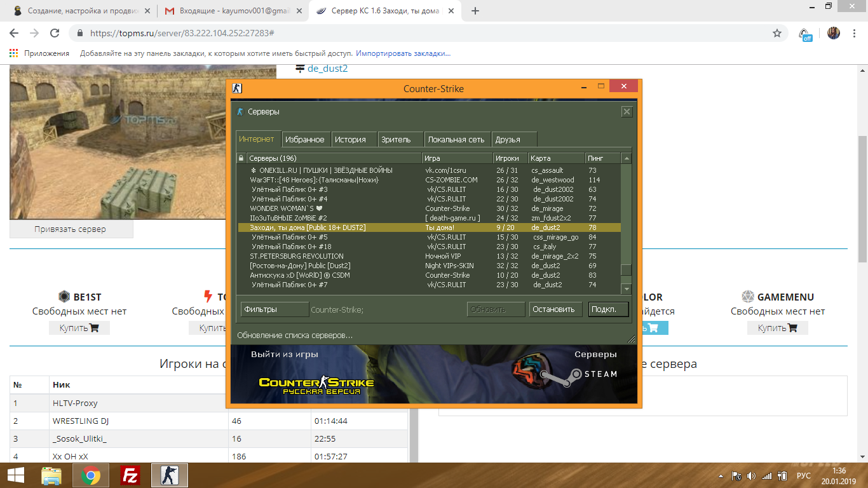The image size is (868, 488).
Task: Bookmark this page with the star icon
Action: [x=776, y=33]
